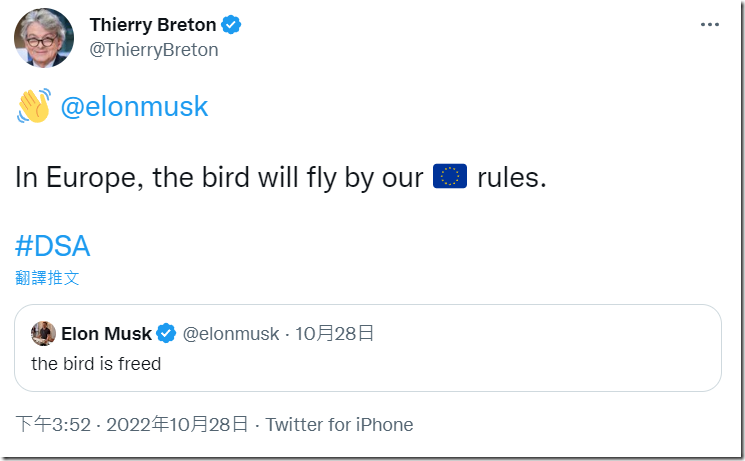Click the gray @elonmusk handle in the quoted tweet
Screen dimensions: 745x461
(x=231, y=333)
